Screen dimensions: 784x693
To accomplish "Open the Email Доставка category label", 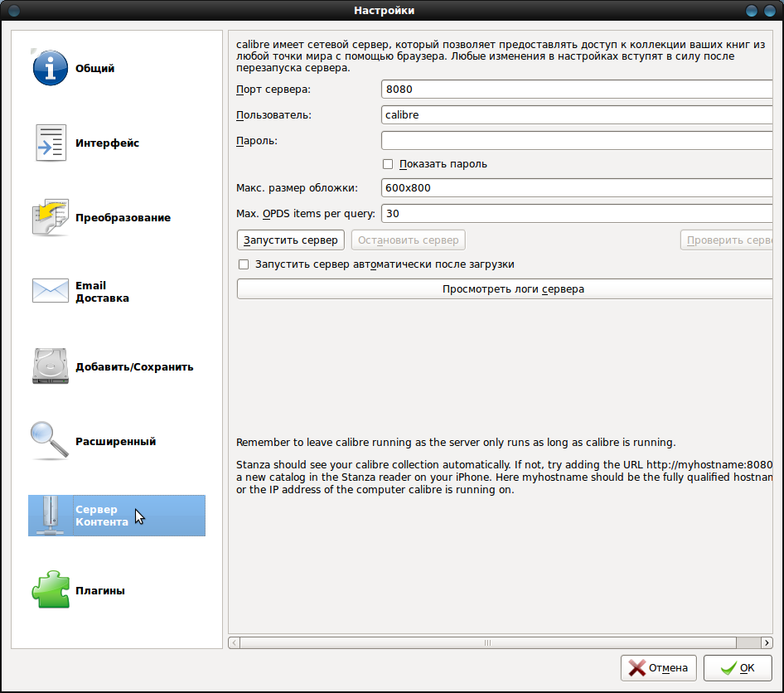I will [x=102, y=292].
